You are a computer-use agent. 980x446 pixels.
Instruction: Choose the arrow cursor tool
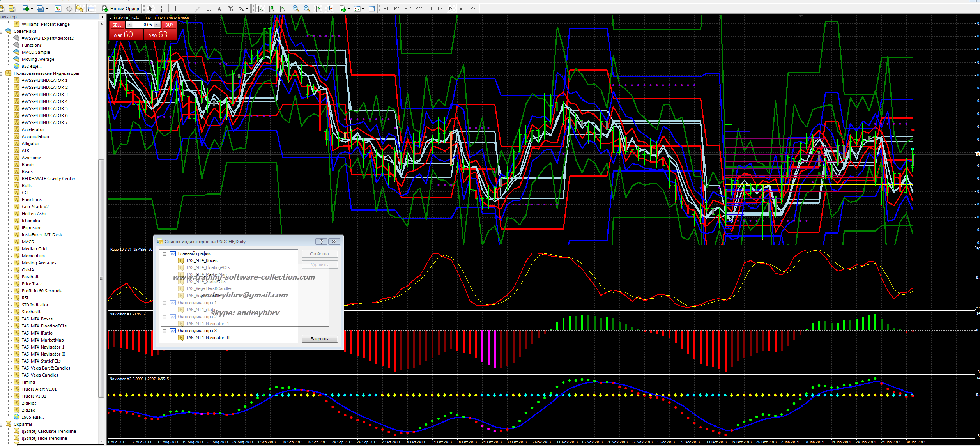(x=150, y=9)
